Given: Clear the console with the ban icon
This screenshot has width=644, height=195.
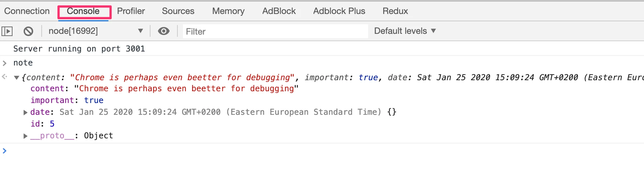Looking at the screenshot, I should click(28, 31).
